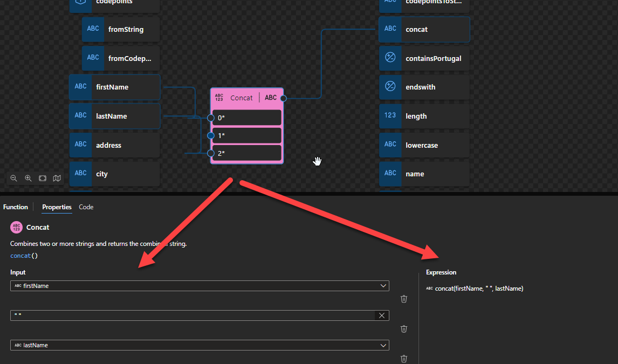Switch to the Function tab
Viewport: 618px width, 364px height.
point(15,207)
